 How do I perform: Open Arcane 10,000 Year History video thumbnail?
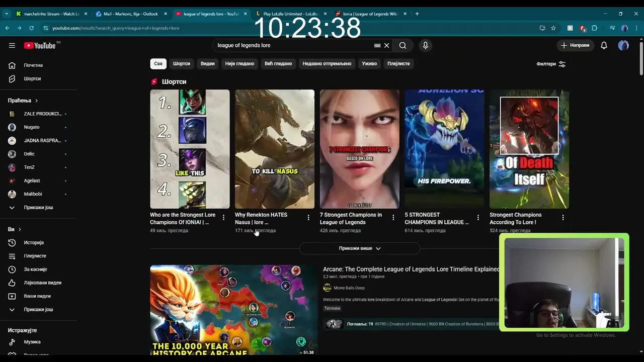tap(233, 310)
